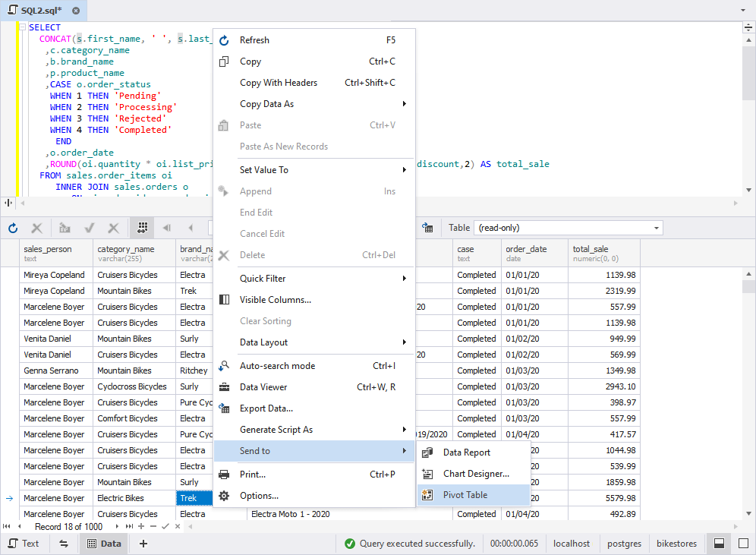Click the compare arrows icon beside Text tab

tap(64, 544)
